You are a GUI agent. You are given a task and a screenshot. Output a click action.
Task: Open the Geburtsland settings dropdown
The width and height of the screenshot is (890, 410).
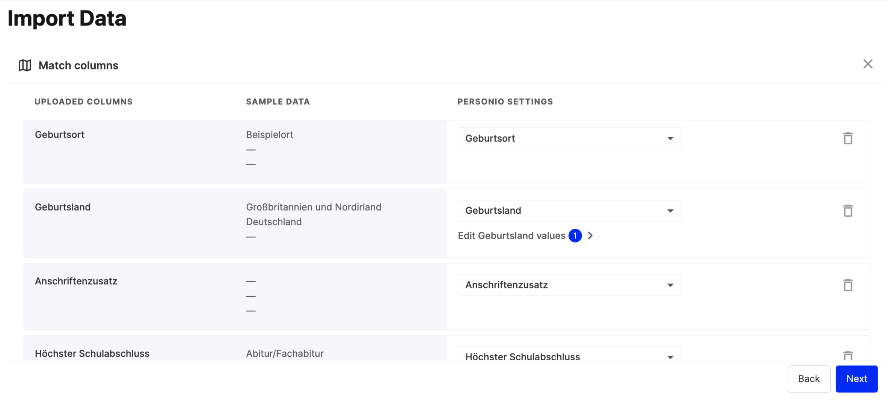pos(569,211)
